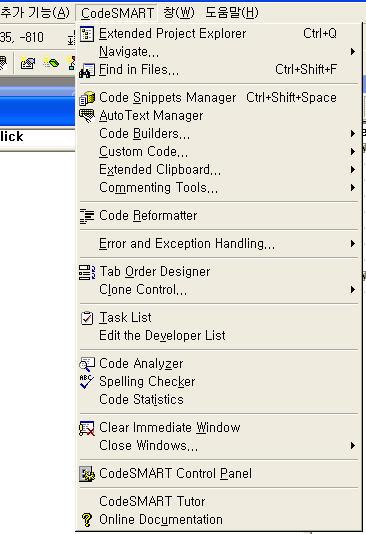
Task: Launch Tab Order Designer menu entry
Action: 219,272
